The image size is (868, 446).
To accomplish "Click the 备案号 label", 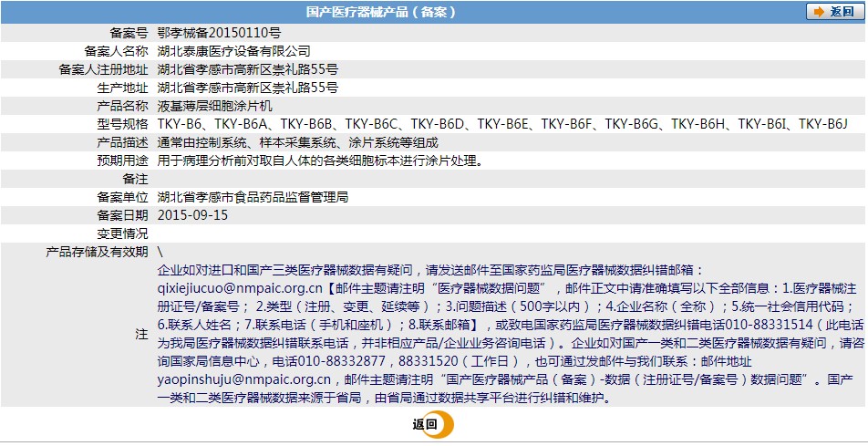I will click(130, 33).
